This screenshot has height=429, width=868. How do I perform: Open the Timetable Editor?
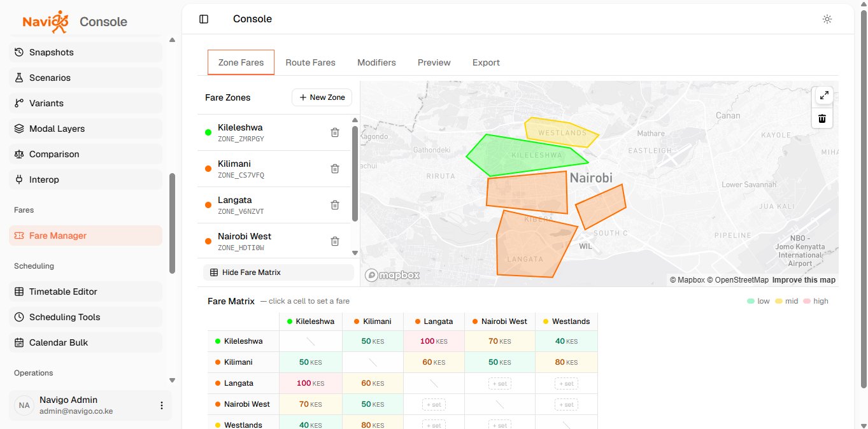[x=85, y=292]
